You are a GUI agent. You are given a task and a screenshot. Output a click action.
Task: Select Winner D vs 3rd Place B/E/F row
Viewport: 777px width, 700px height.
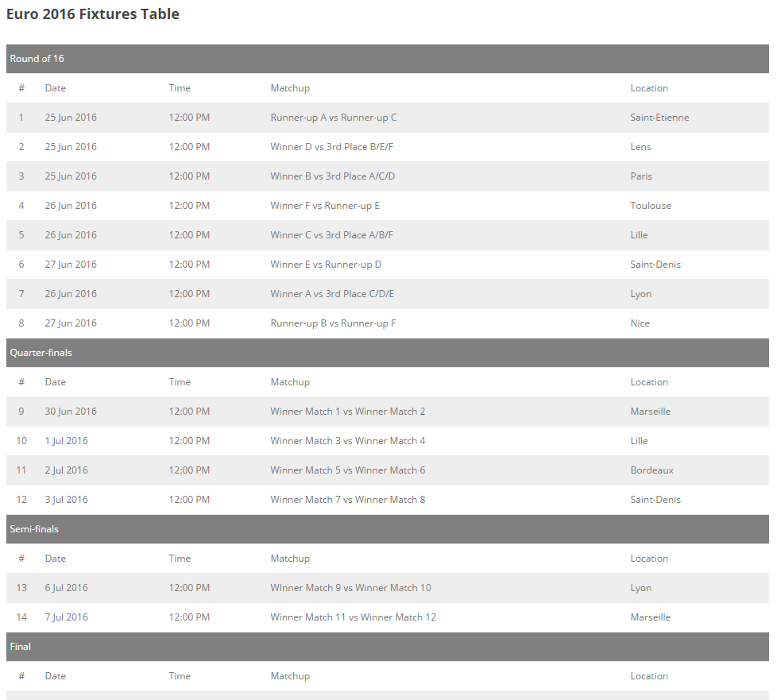click(x=388, y=147)
